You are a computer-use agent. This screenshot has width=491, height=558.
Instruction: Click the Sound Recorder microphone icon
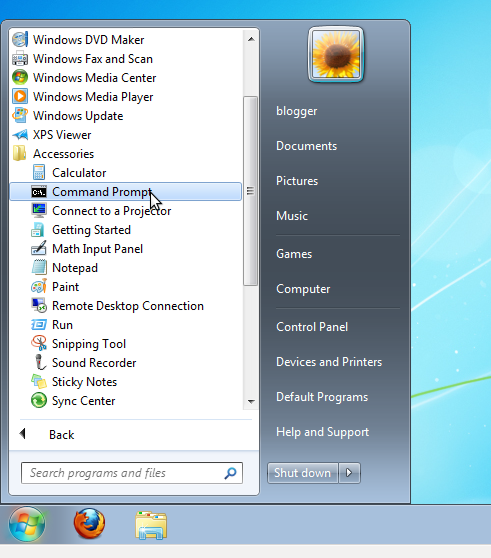tap(39, 362)
